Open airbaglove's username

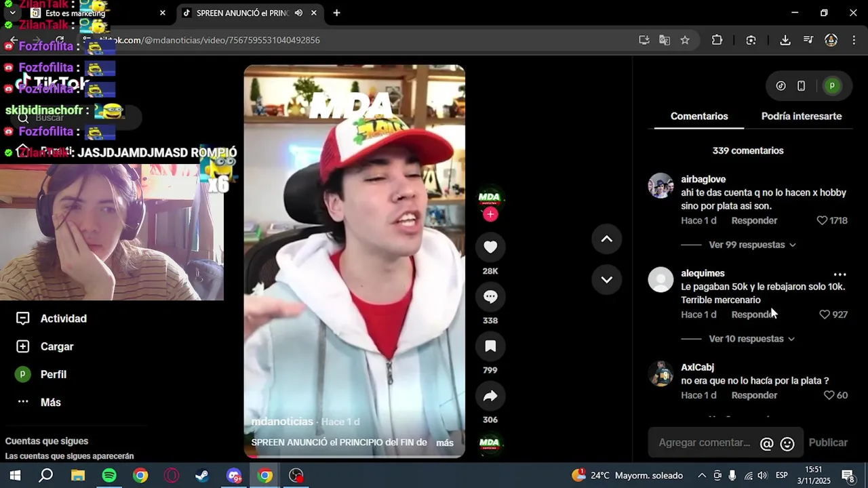tap(703, 179)
